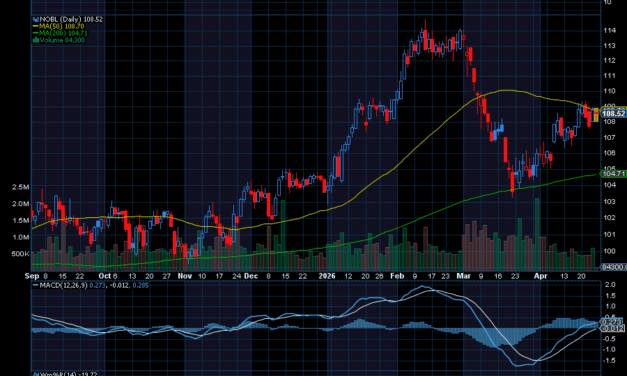The width and height of the screenshot is (627, 376).
Task: Select the green MA(200) legend line swatch
Action: pyautogui.click(x=36, y=33)
